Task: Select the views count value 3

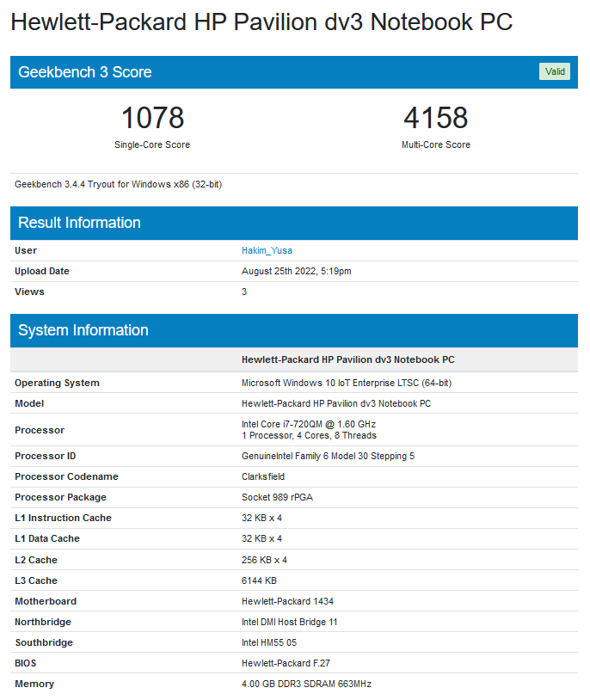Action: [244, 292]
